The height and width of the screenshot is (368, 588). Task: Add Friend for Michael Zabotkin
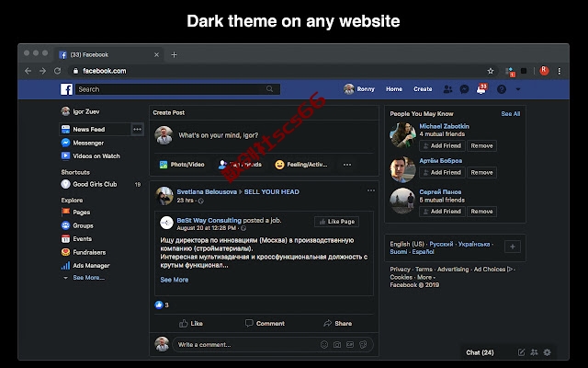pyautogui.click(x=442, y=145)
